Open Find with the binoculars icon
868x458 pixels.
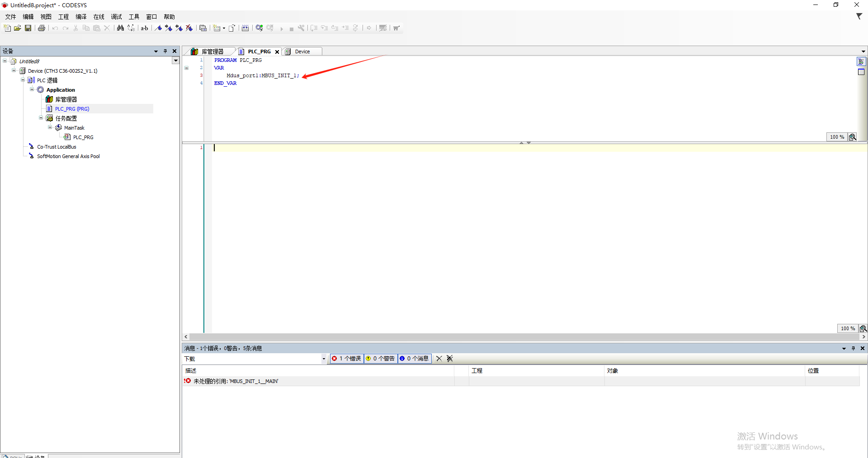pyautogui.click(x=120, y=28)
